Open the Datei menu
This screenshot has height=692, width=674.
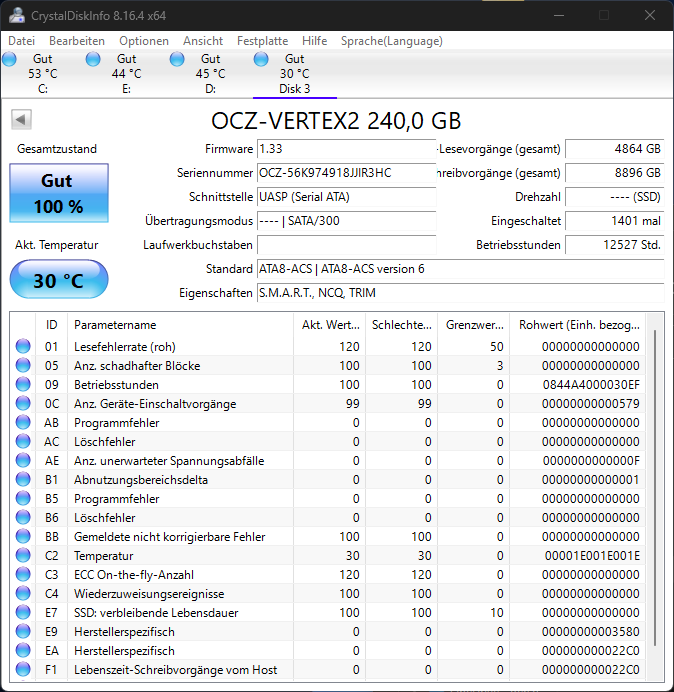[x=22, y=41]
